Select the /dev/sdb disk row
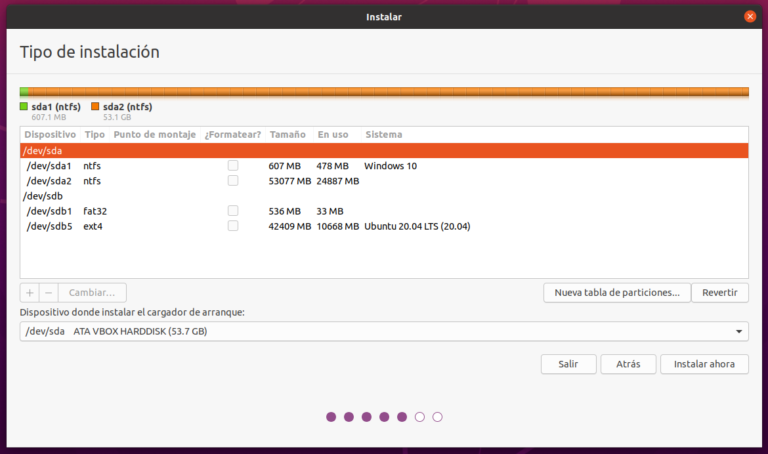The height and width of the screenshot is (454, 768). [x=384, y=196]
